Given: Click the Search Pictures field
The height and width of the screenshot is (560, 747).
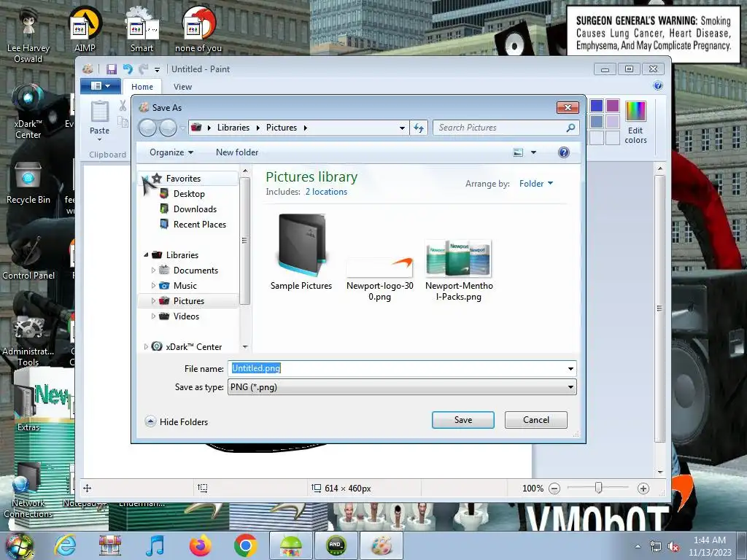Looking at the screenshot, I should 506,128.
